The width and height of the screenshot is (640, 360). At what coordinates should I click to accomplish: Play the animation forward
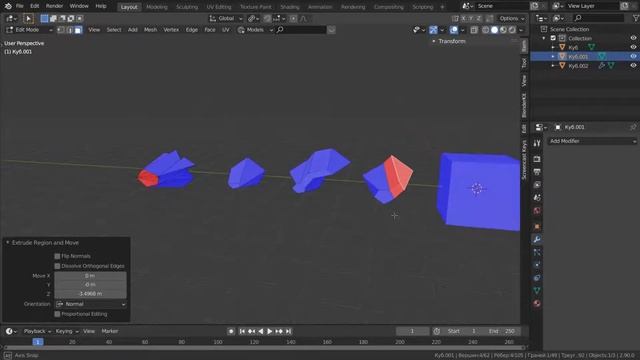[269, 331]
